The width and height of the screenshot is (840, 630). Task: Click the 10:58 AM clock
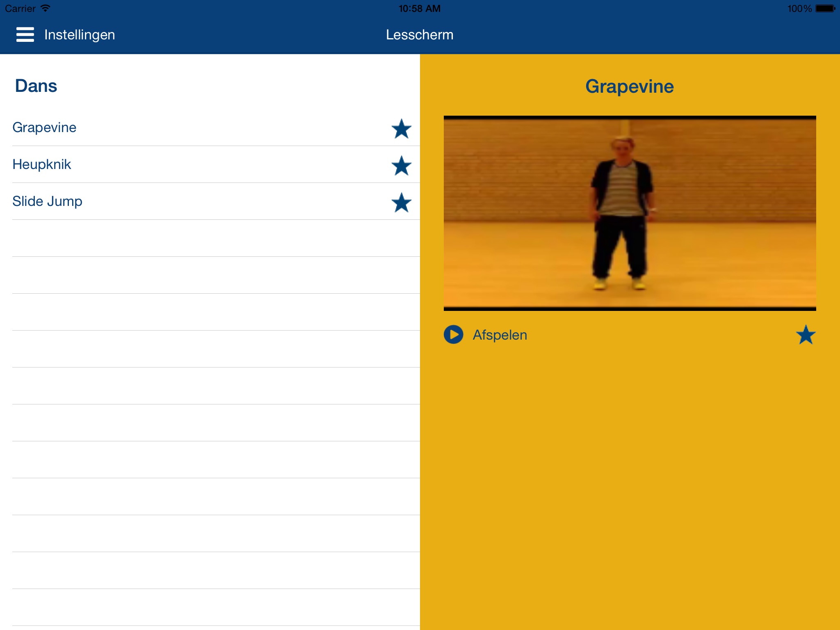click(420, 9)
